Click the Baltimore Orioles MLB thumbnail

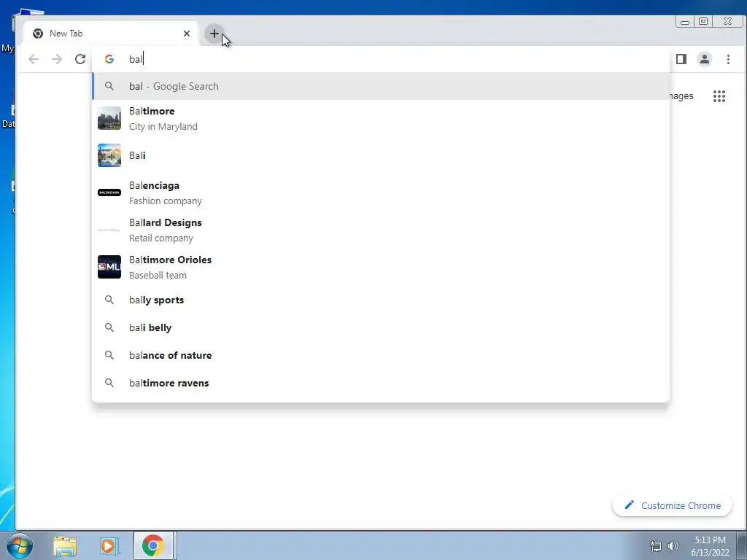click(109, 267)
